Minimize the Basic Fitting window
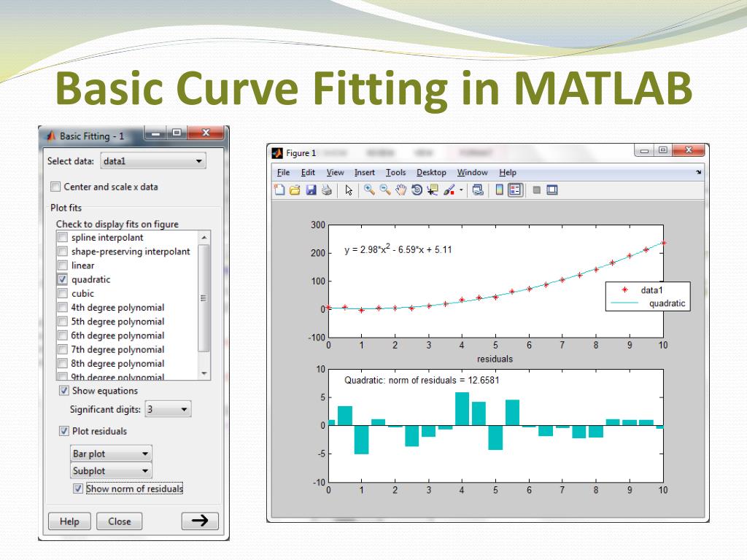 tap(155, 133)
